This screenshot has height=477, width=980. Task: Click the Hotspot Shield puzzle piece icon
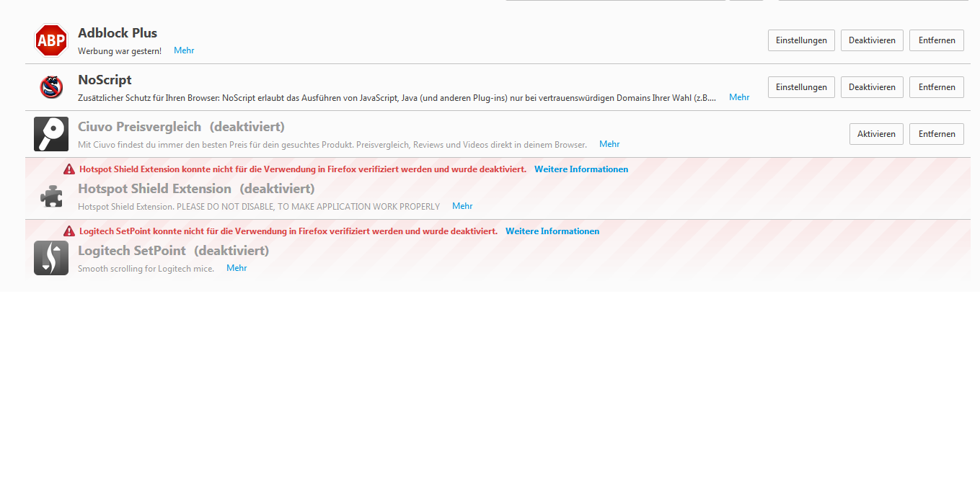[51, 196]
